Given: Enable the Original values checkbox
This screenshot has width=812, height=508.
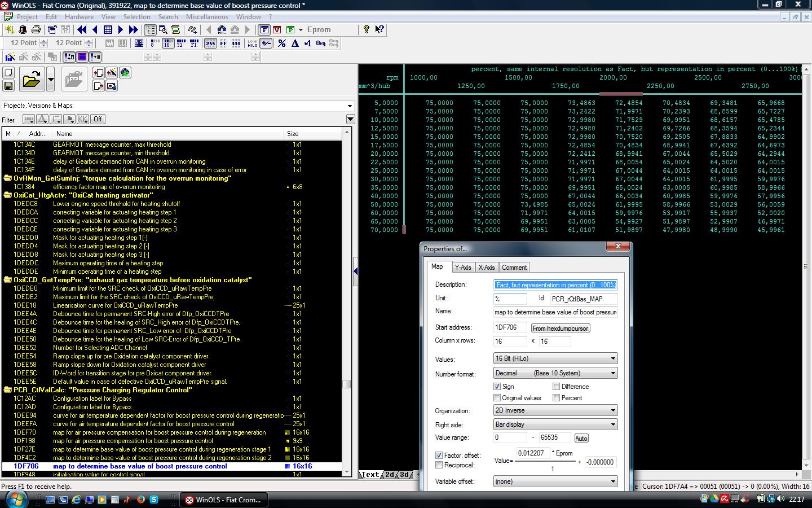Looking at the screenshot, I should tap(497, 398).
